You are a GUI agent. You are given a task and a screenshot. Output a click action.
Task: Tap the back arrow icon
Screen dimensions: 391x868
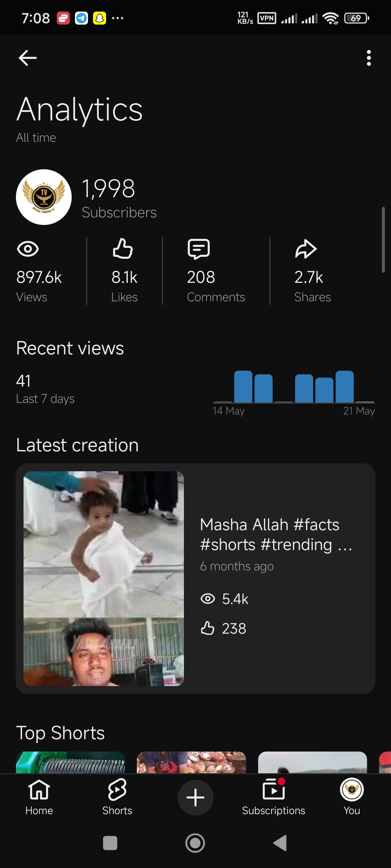[x=28, y=58]
